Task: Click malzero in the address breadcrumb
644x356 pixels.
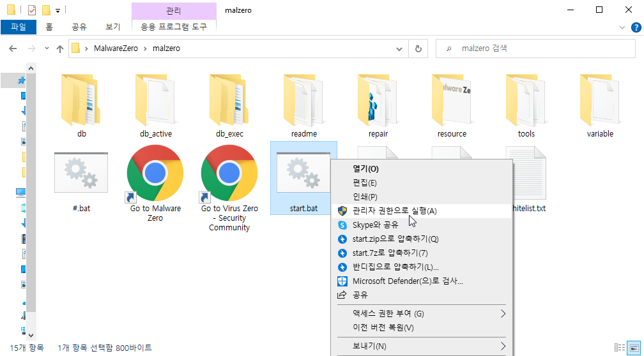Action: pos(166,48)
